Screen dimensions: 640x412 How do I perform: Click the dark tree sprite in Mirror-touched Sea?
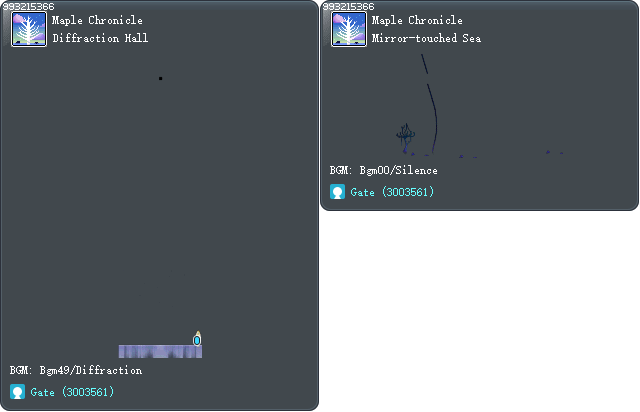point(405,135)
